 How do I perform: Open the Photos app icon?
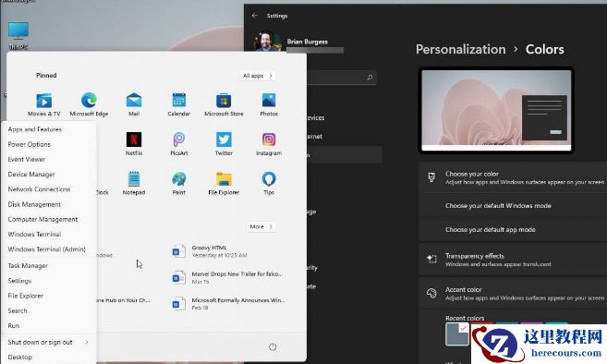tap(269, 101)
